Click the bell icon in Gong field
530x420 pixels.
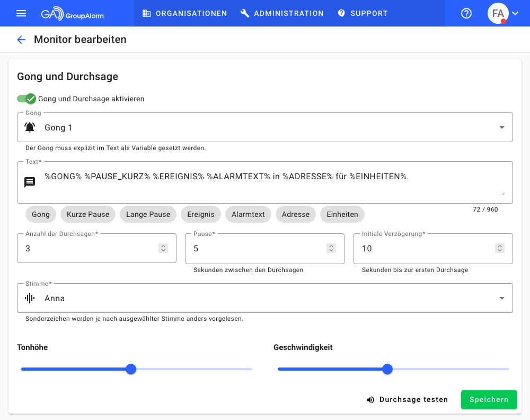(x=30, y=127)
